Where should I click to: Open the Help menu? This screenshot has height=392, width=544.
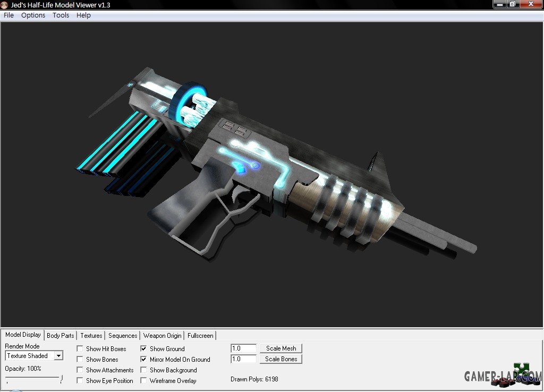pyautogui.click(x=83, y=15)
